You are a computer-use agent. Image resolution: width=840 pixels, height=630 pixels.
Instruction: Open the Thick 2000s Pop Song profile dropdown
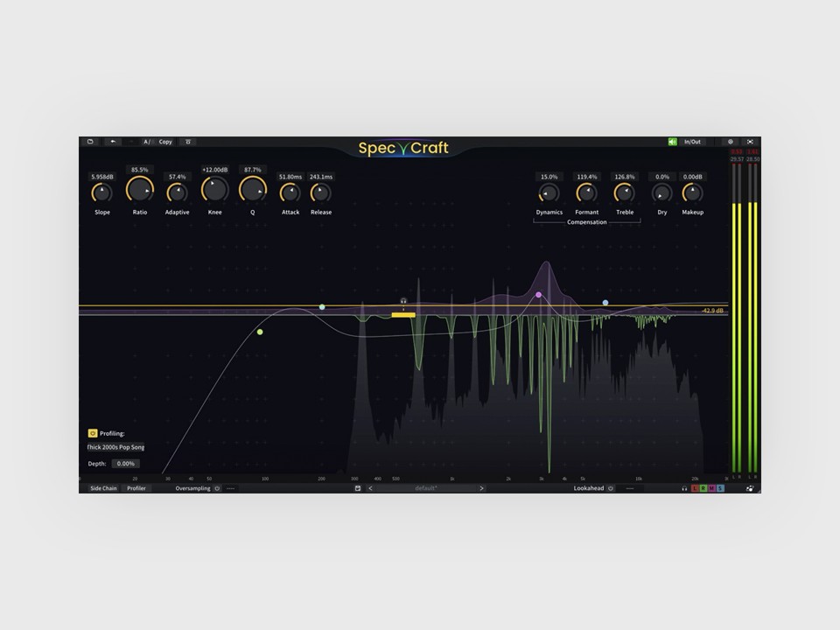[115, 447]
